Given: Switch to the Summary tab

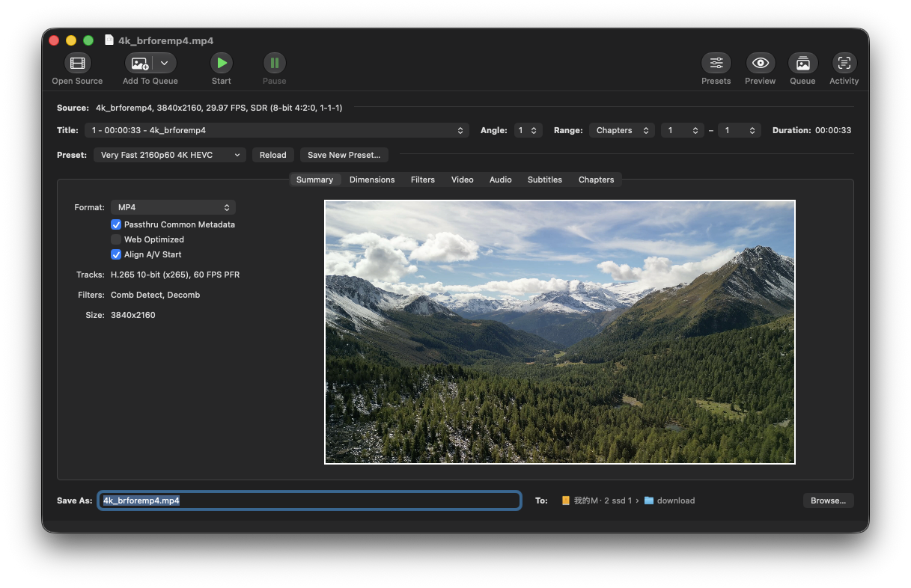Looking at the screenshot, I should [314, 180].
